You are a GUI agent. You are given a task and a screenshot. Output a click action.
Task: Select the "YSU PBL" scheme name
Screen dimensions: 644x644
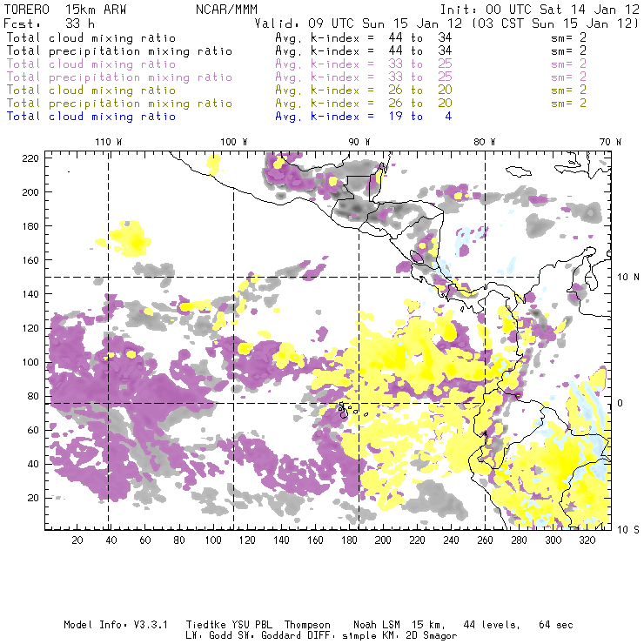point(252,625)
